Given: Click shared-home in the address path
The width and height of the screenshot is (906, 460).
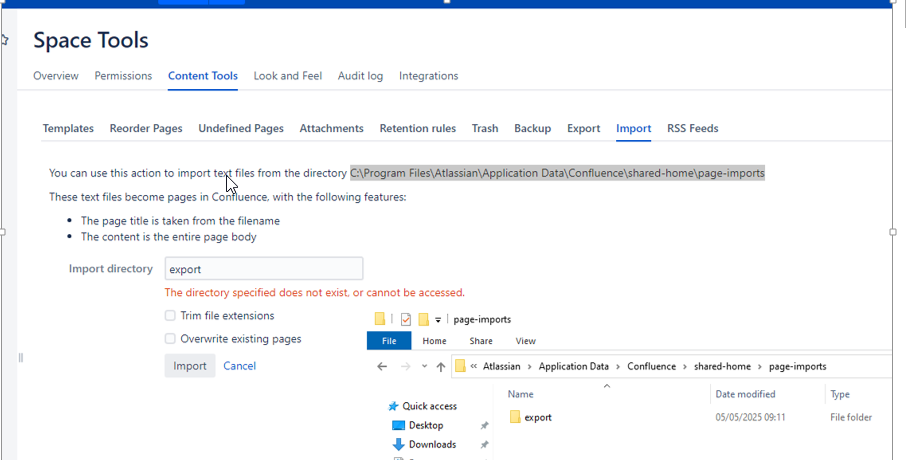Looking at the screenshot, I should pyautogui.click(x=722, y=366).
